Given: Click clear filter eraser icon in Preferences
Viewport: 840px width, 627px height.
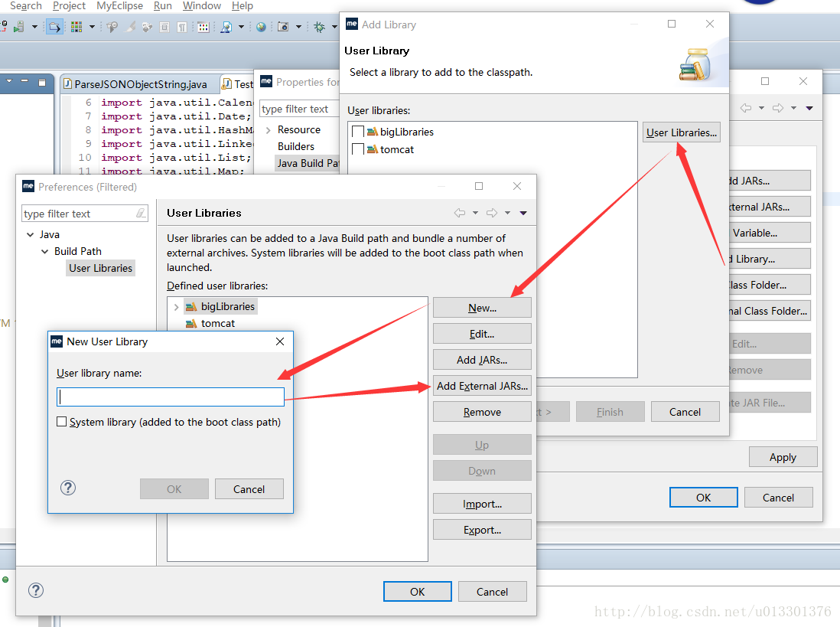Looking at the screenshot, I should tap(140, 214).
